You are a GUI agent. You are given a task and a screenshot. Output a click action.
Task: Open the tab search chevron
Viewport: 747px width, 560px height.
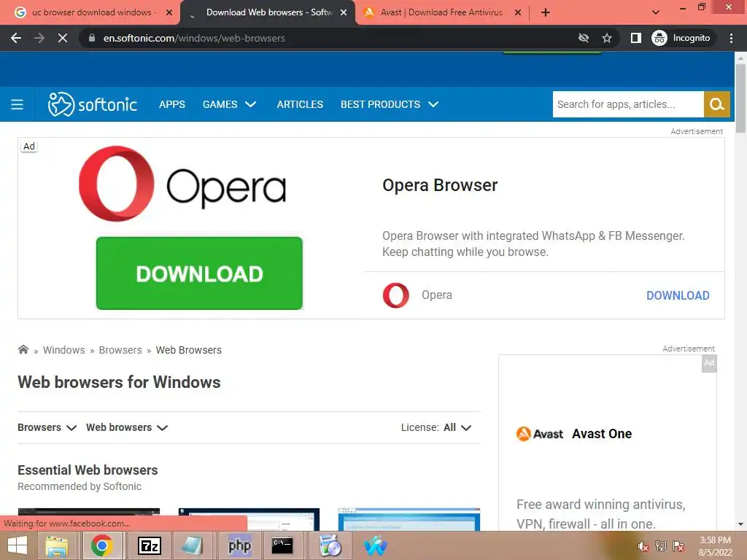[x=656, y=12]
